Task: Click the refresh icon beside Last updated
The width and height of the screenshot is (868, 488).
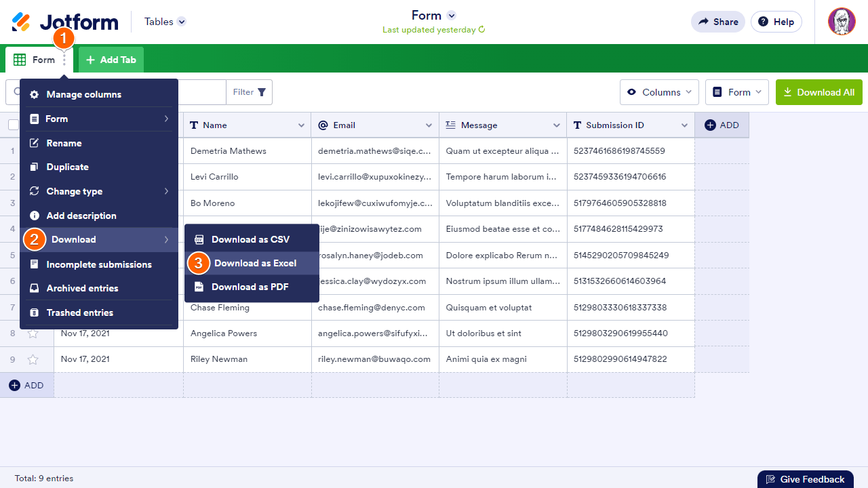Action: (481, 30)
